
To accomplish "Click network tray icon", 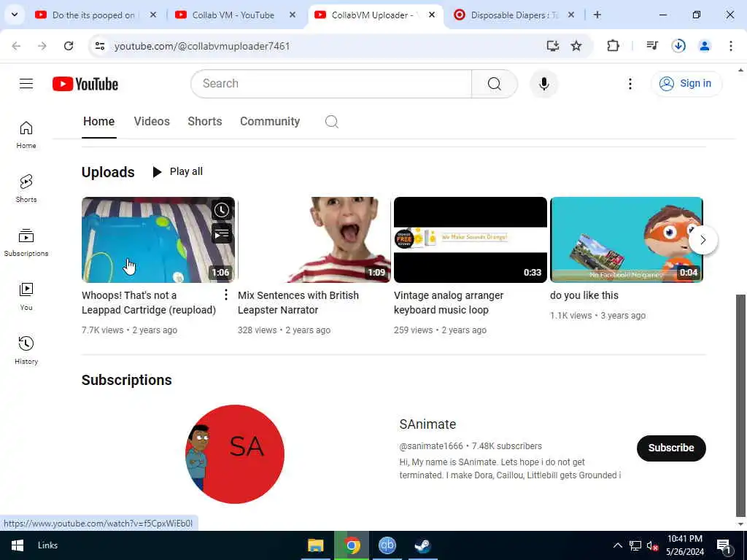I will [635, 545].
